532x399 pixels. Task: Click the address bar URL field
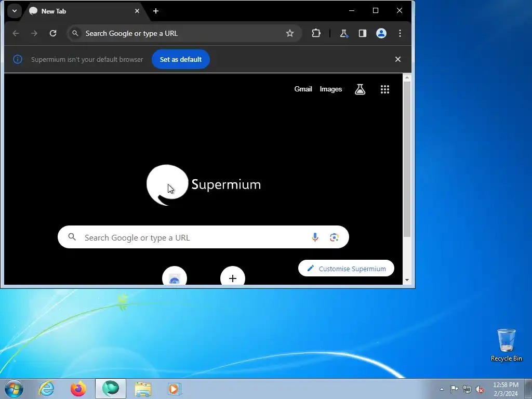click(183, 33)
